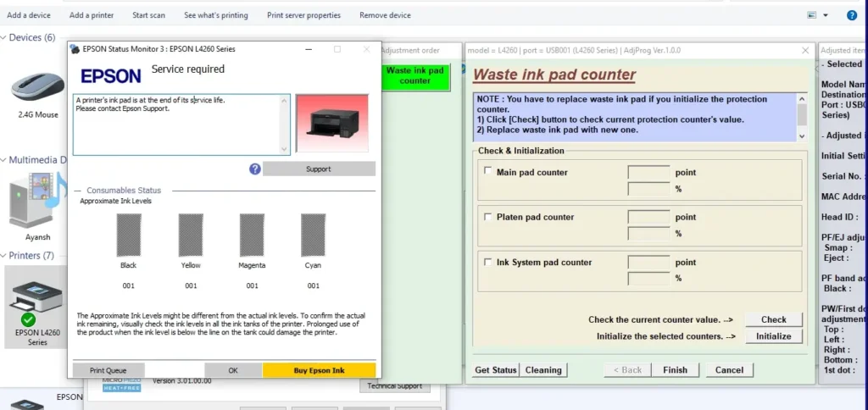Click the printer image in the Status Monitor

click(x=332, y=123)
